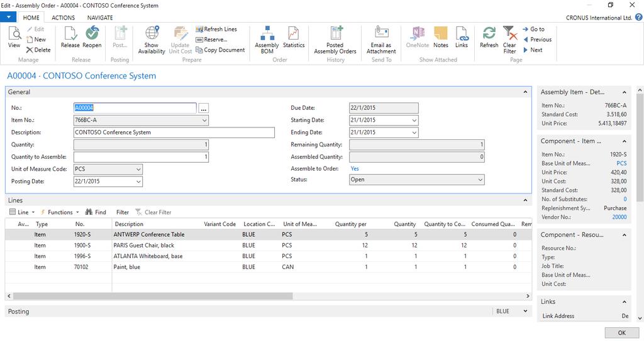Collapse the Component - Item factbox
The height and width of the screenshot is (341, 644).
tap(625, 141)
